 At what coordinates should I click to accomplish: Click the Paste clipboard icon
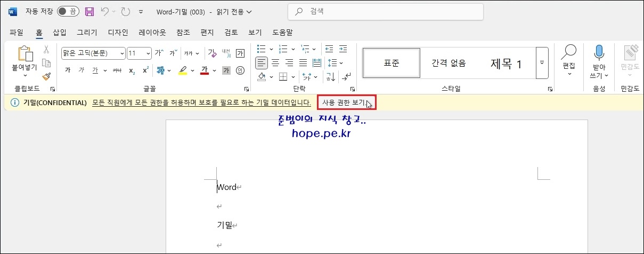click(x=25, y=53)
